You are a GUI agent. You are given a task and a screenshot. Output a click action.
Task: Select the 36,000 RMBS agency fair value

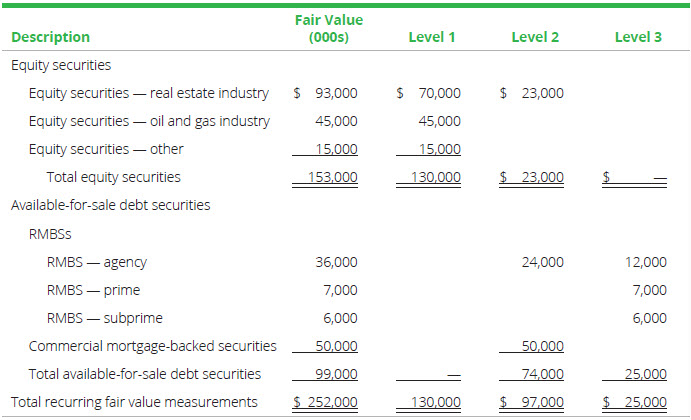336,262
